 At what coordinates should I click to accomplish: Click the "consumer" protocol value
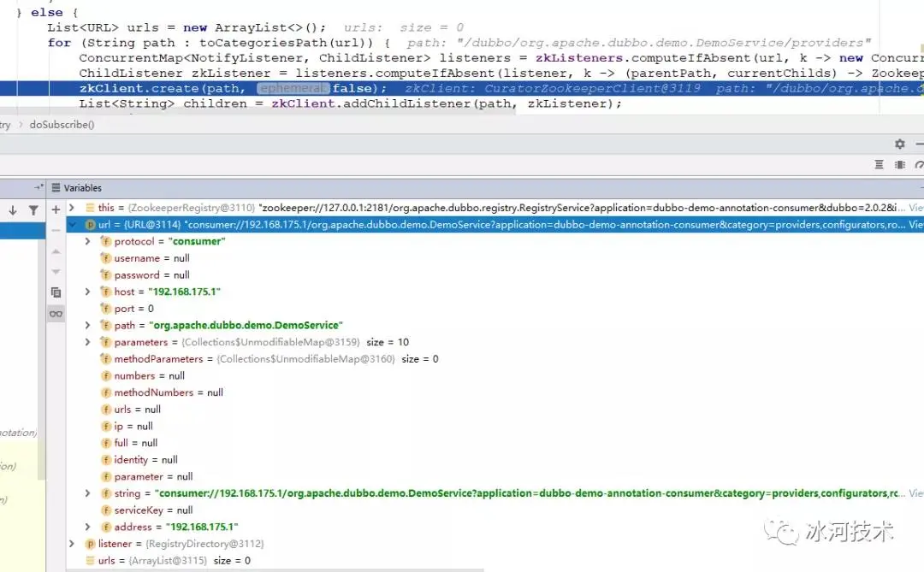[x=197, y=241]
